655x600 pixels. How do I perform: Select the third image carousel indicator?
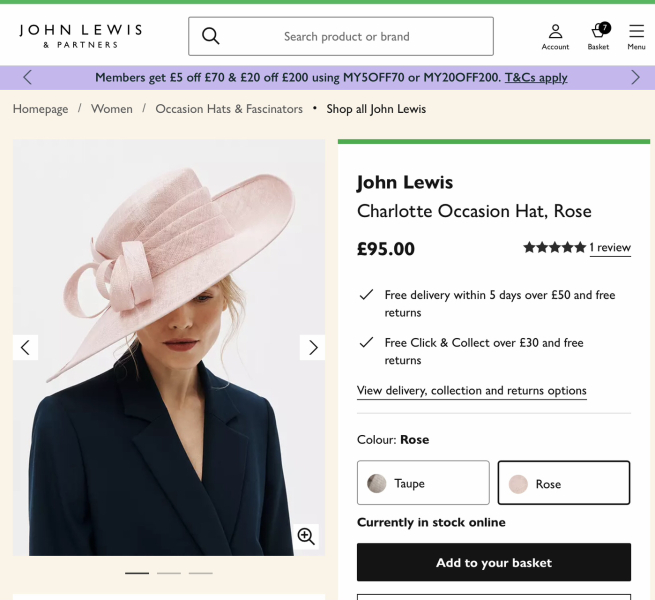[x=201, y=573]
